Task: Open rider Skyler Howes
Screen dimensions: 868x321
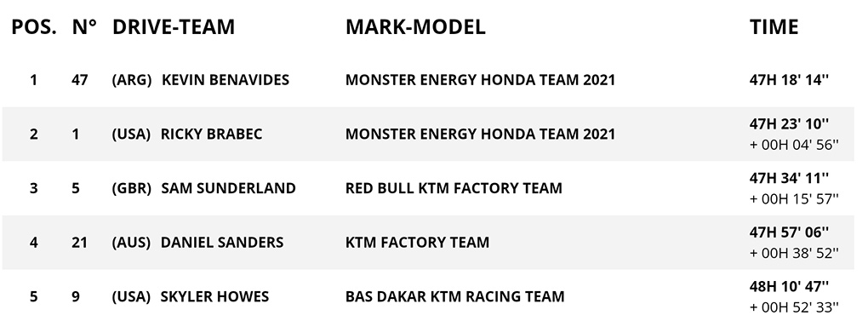Action: [214, 296]
